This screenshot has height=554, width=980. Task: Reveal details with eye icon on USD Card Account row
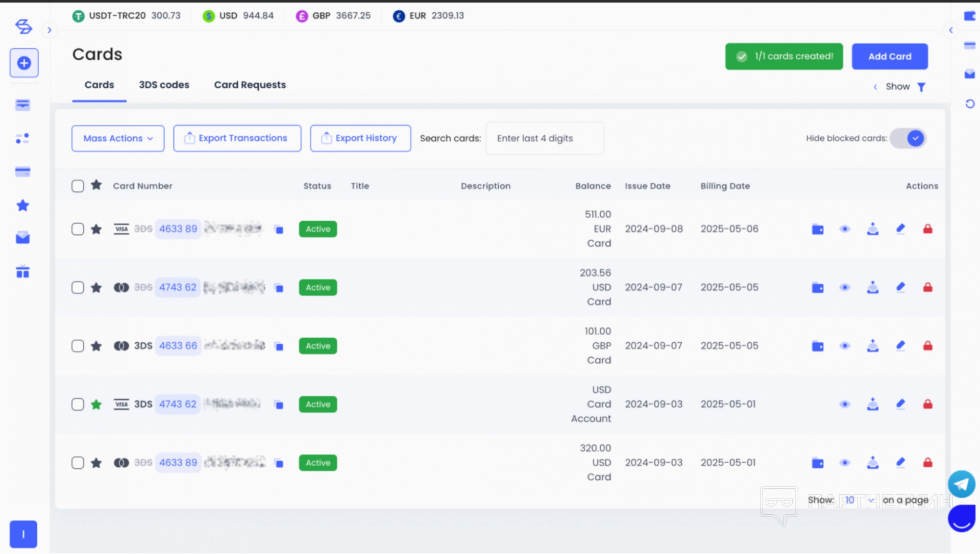pyautogui.click(x=845, y=405)
